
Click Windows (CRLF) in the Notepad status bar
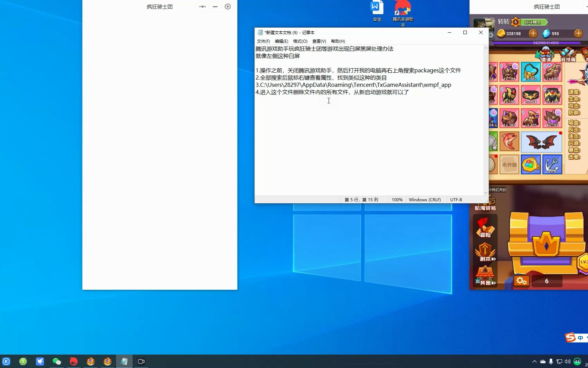click(424, 200)
